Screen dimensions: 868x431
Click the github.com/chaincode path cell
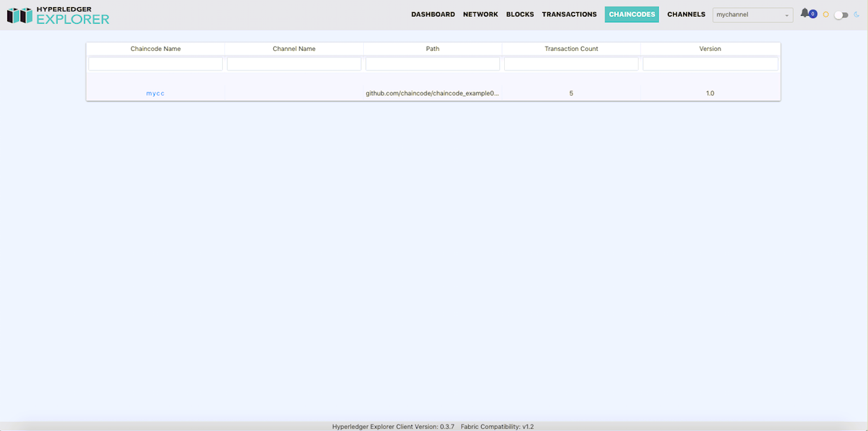pyautogui.click(x=432, y=93)
